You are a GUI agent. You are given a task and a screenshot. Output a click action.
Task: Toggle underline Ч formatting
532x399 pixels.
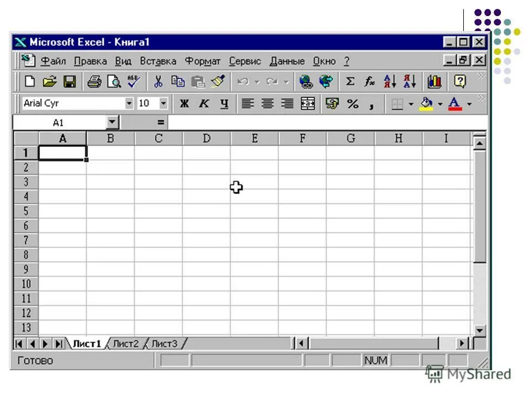coord(224,104)
